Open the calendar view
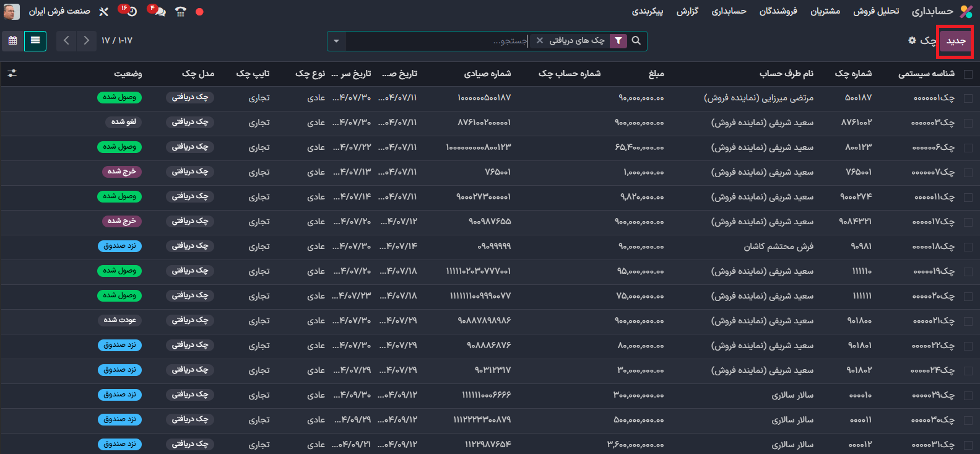Image resolution: width=980 pixels, height=454 pixels. (13, 41)
